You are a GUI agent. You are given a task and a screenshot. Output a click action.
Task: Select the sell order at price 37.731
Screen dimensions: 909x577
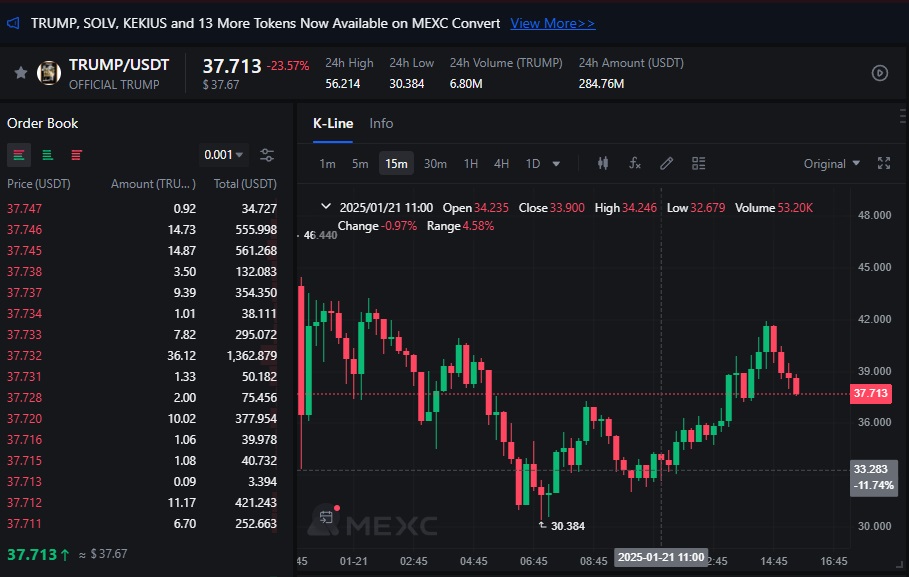pyautogui.click(x=141, y=376)
